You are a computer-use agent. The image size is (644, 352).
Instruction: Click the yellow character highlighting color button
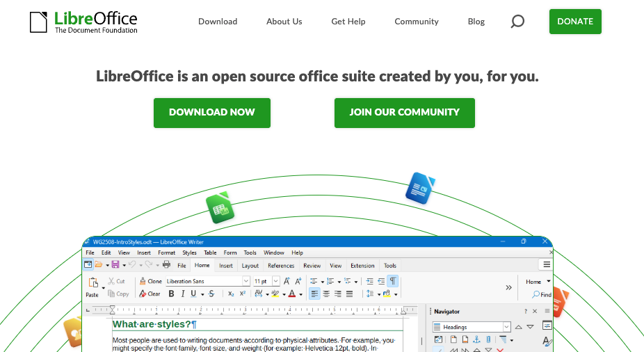pyautogui.click(x=275, y=294)
